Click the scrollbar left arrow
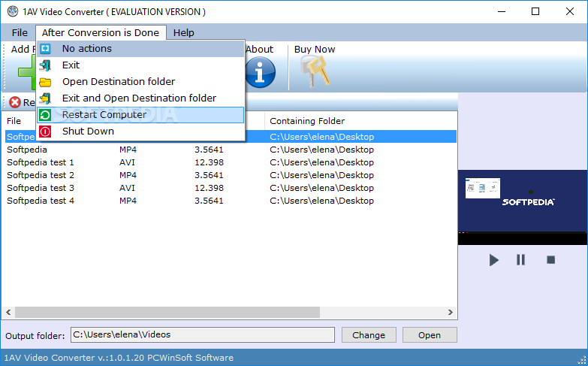This screenshot has width=588, height=366. pos(8,313)
